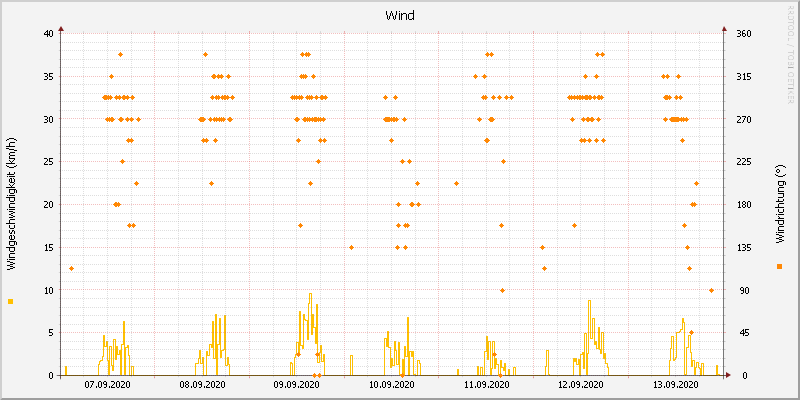The width and height of the screenshot is (800, 400).
Task: Click the yellow wind speed legend square
Action: 10,302
